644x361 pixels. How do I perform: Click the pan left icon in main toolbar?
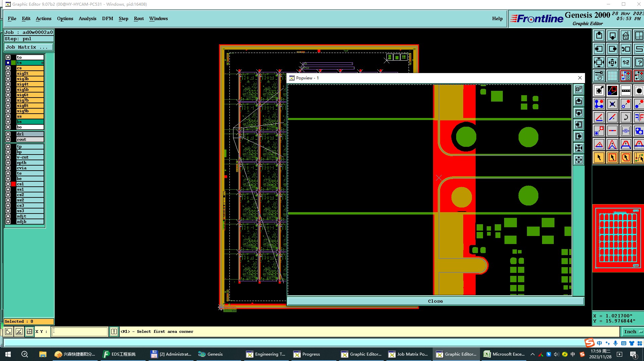click(x=599, y=49)
